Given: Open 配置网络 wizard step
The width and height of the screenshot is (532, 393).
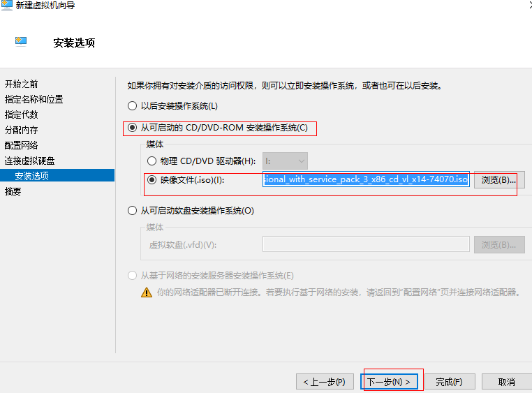Looking at the screenshot, I should (x=22, y=145).
